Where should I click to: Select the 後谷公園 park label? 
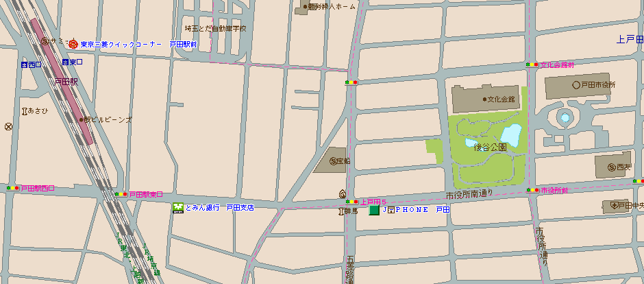489,147
